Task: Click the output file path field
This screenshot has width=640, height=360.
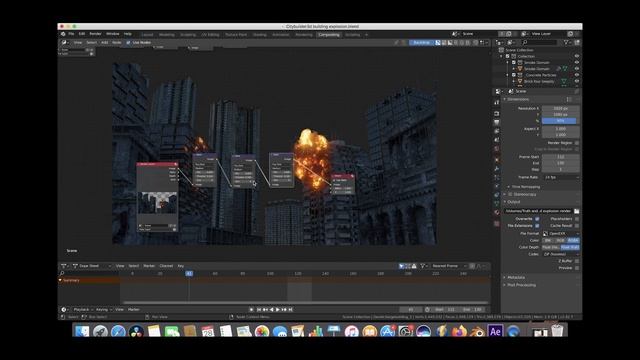Action: [x=538, y=211]
